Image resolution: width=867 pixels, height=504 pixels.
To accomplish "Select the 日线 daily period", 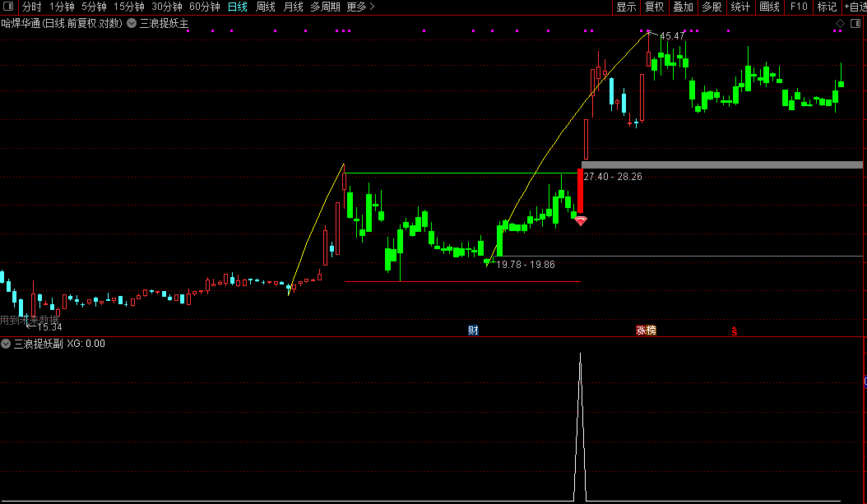I will 238,7.
